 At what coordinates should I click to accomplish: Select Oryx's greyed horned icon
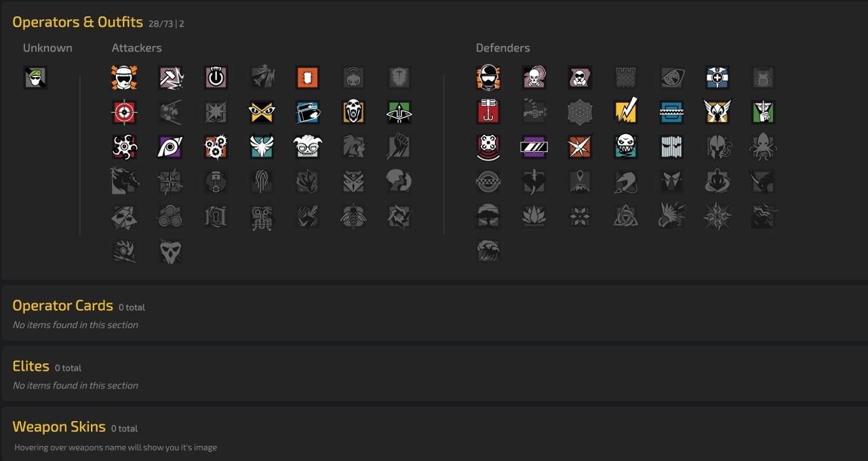[763, 182]
